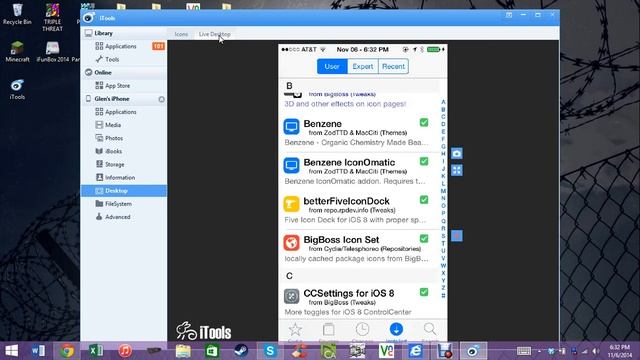Viewport: 640px width, 360px height.
Task: Click the orange 101 applications badge
Action: [158, 46]
